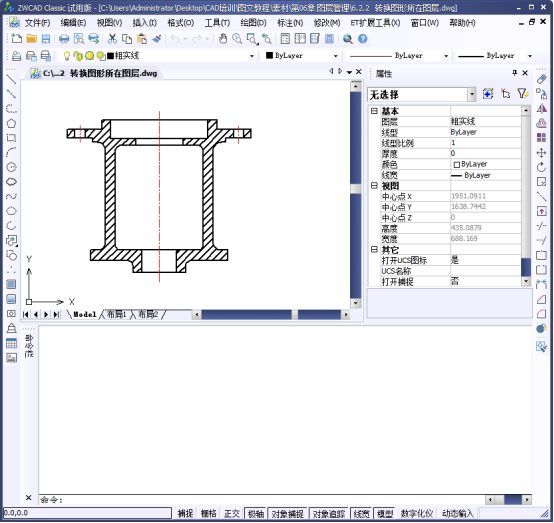The image size is (554, 523).
Task: Click the Cut scissors icon
Action: click(112, 39)
